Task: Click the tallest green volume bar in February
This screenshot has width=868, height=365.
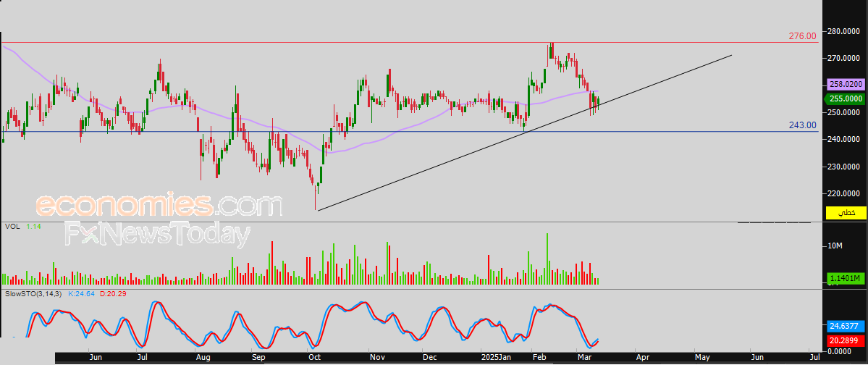Action: click(547, 259)
